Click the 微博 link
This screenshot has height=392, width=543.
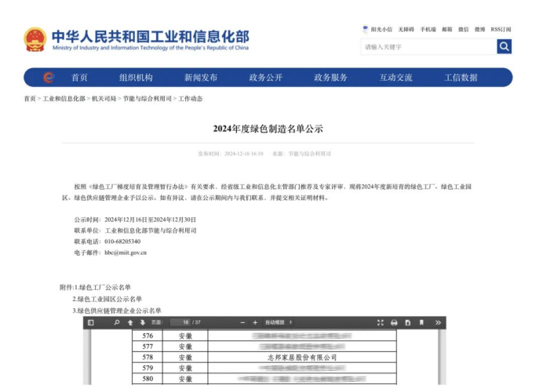pos(479,30)
